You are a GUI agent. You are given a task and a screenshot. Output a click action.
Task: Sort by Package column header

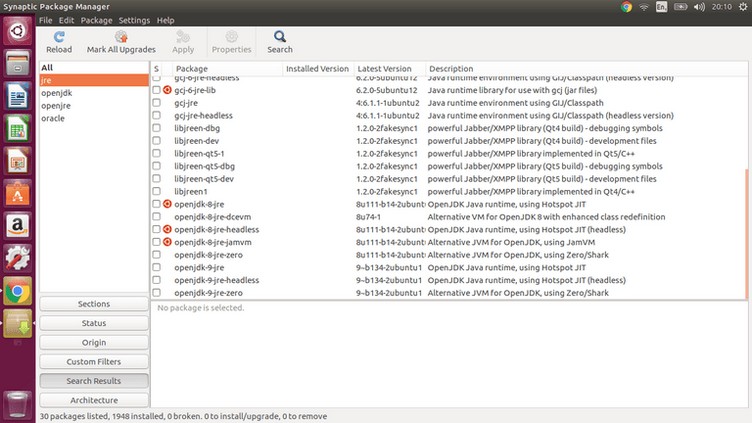point(227,69)
